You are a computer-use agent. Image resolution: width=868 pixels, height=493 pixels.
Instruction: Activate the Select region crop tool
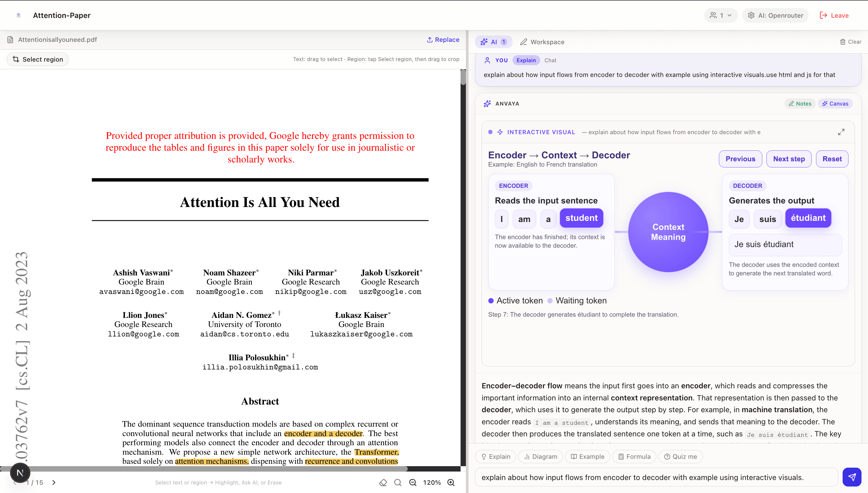[x=37, y=59]
